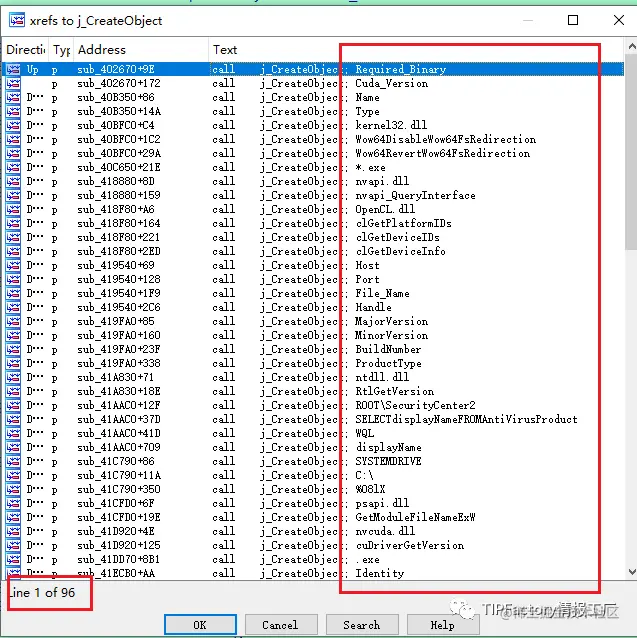
Task: Click the xref icon of sub_418F80+2ED row
Action: (13, 251)
